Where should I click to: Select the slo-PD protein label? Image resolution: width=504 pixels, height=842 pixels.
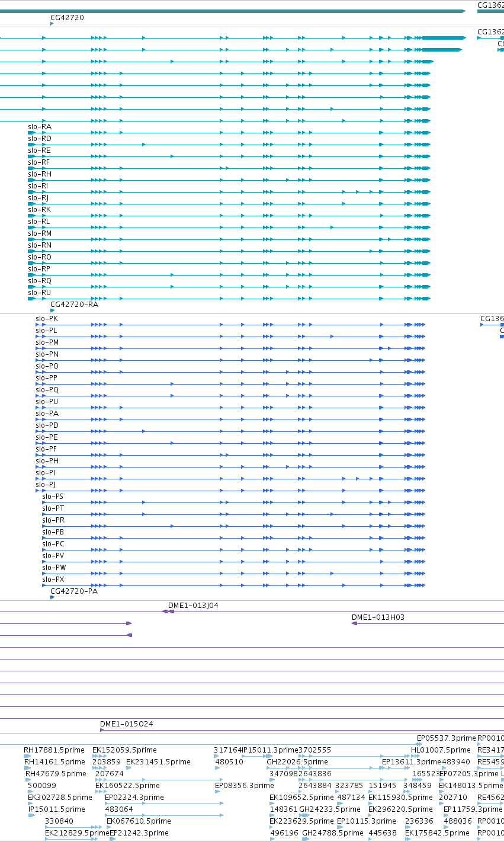(47, 425)
